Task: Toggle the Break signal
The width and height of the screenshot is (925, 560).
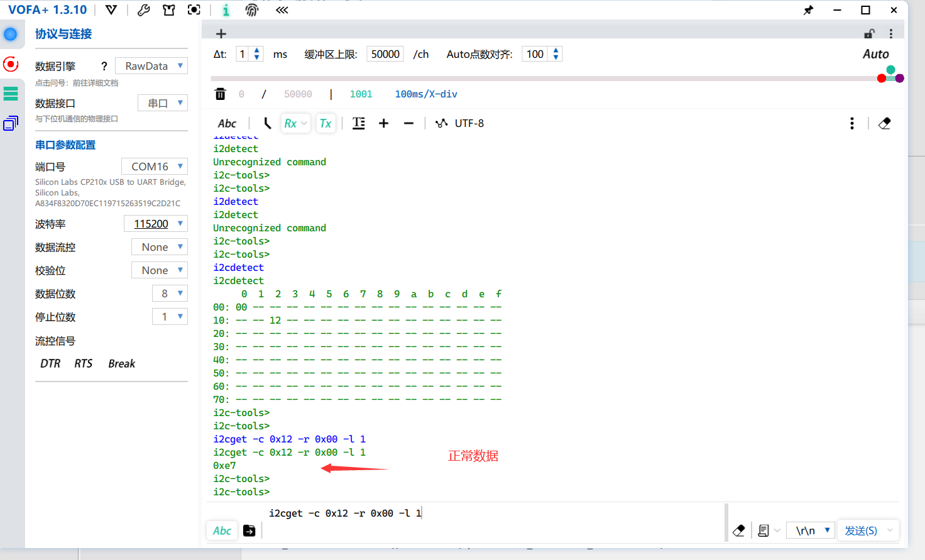Action: click(x=121, y=364)
